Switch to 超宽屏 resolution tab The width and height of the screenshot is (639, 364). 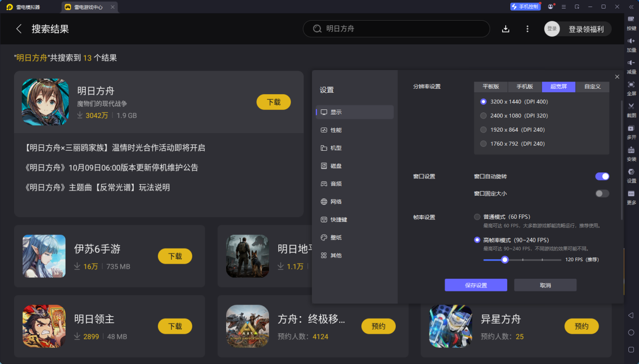(559, 87)
